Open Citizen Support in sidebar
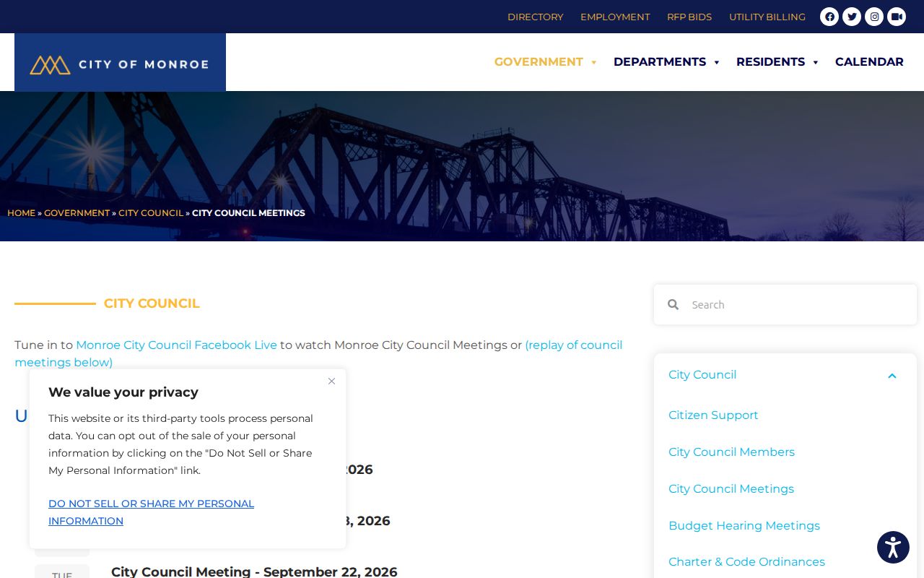This screenshot has height=578, width=924. pyautogui.click(x=713, y=415)
